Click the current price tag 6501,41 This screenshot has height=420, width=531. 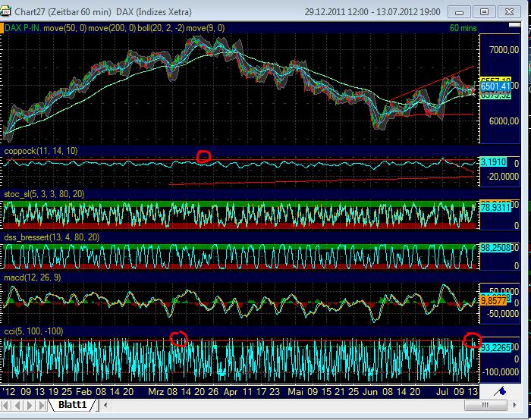click(495, 86)
